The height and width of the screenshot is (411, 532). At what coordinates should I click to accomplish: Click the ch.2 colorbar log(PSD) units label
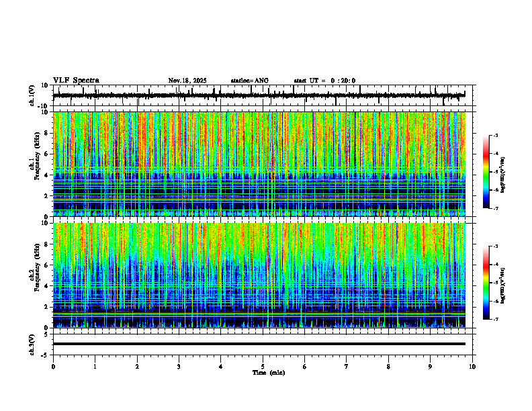pyautogui.click(x=503, y=286)
